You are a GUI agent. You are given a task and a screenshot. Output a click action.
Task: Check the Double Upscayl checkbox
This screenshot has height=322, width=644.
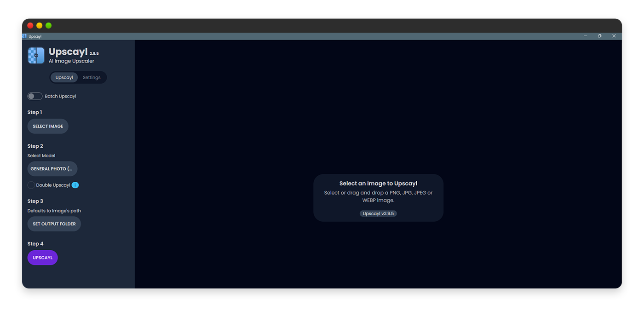click(x=31, y=185)
